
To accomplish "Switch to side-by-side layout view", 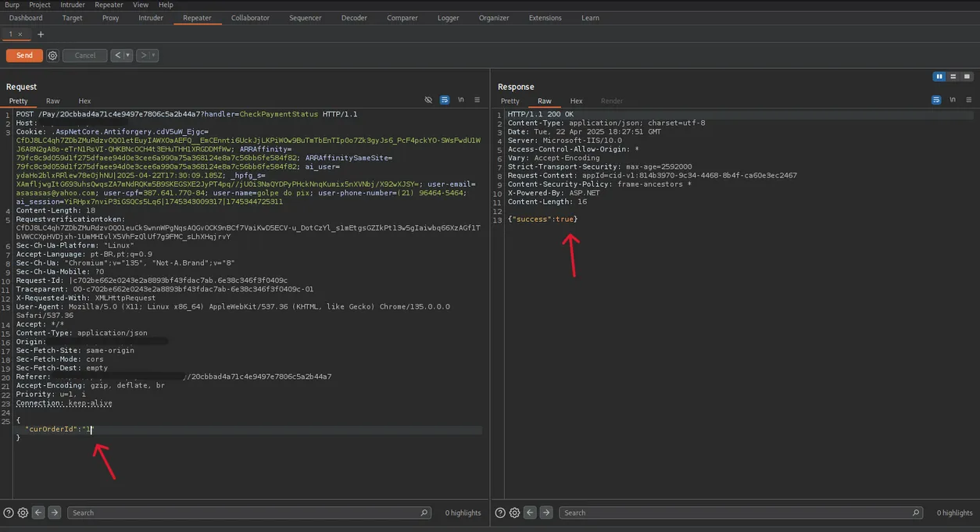I will 939,77.
